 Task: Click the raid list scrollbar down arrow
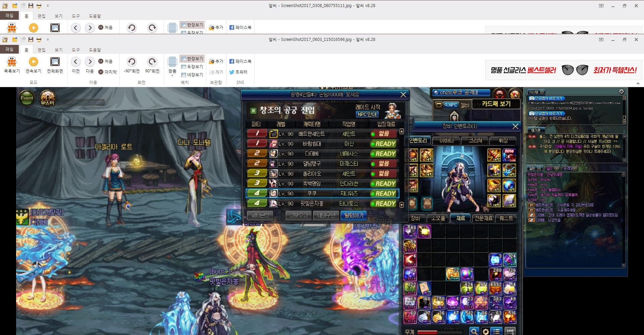pyautogui.click(x=402, y=205)
